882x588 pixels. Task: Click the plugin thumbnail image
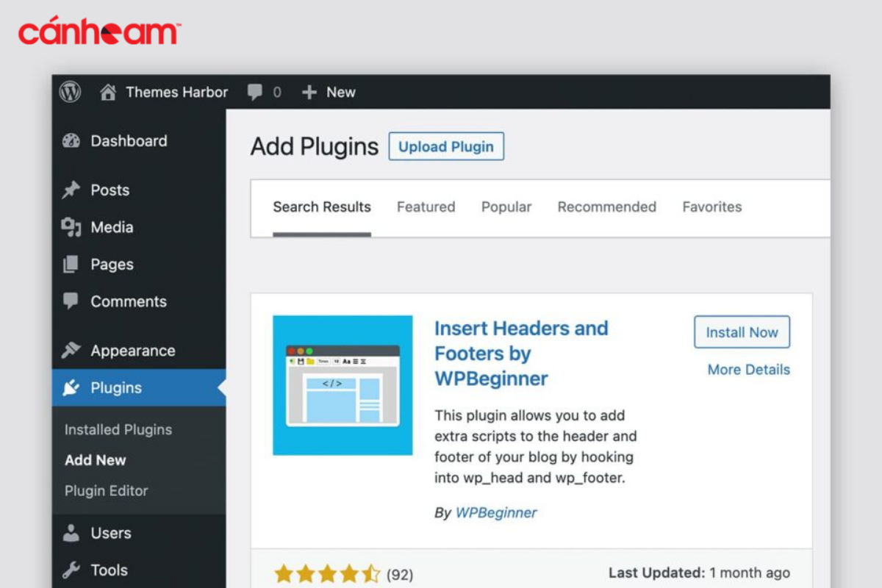pyautogui.click(x=343, y=385)
